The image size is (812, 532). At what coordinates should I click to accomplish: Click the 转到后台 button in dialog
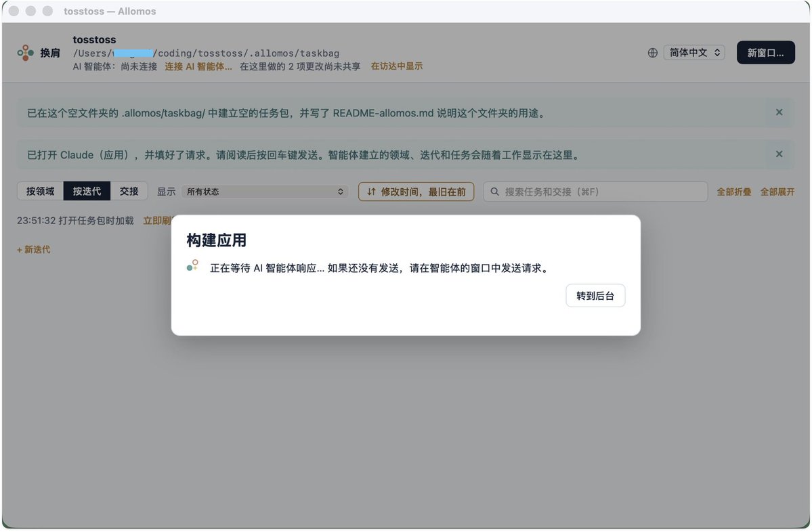[595, 296]
